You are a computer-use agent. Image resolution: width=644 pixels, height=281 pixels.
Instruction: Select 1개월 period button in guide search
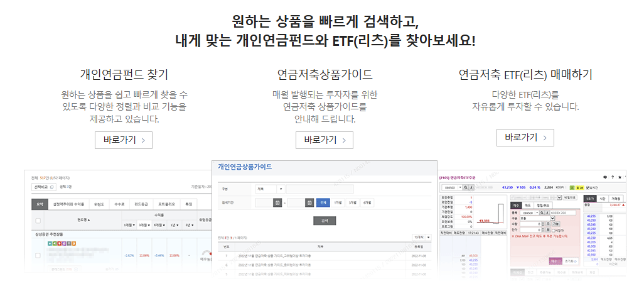coord(338,202)
